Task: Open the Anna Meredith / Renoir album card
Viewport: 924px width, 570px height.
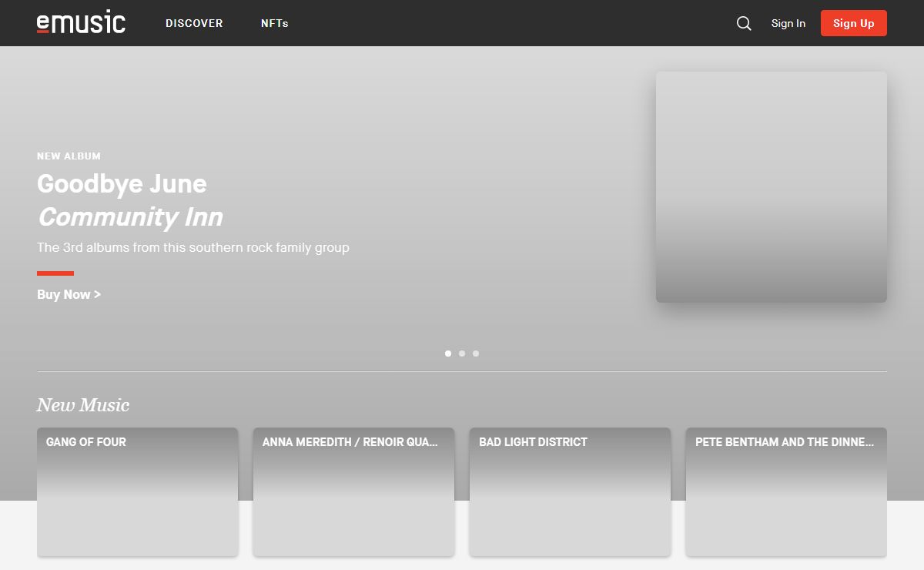Action: [353, 492]
